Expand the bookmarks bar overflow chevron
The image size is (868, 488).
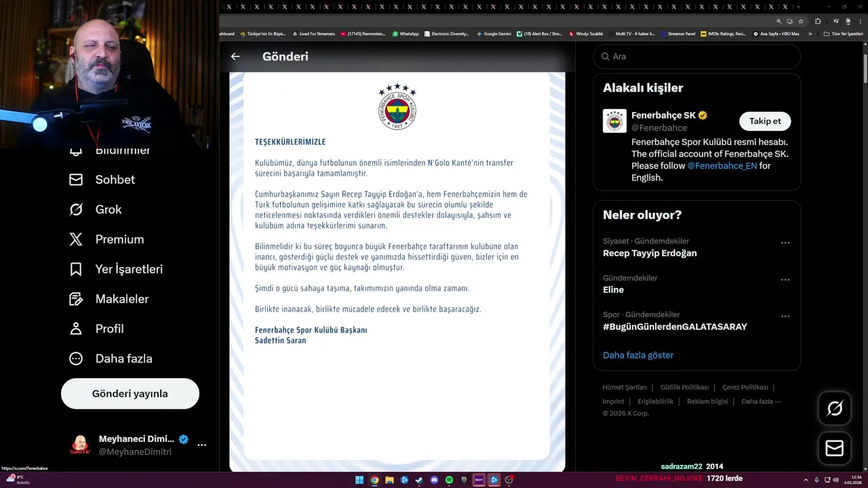[x=810, y=34]
